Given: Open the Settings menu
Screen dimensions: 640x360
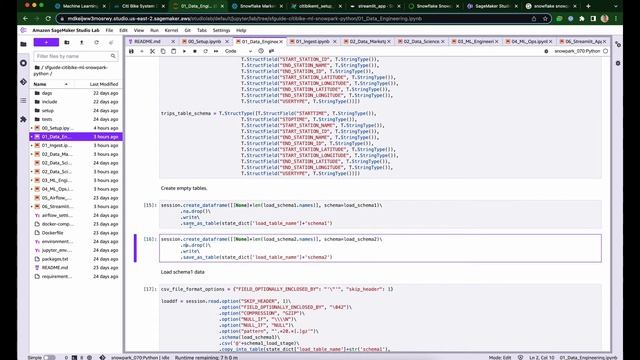Looking at the screenshot, I should pyautogui.click(x=221, y=31).
